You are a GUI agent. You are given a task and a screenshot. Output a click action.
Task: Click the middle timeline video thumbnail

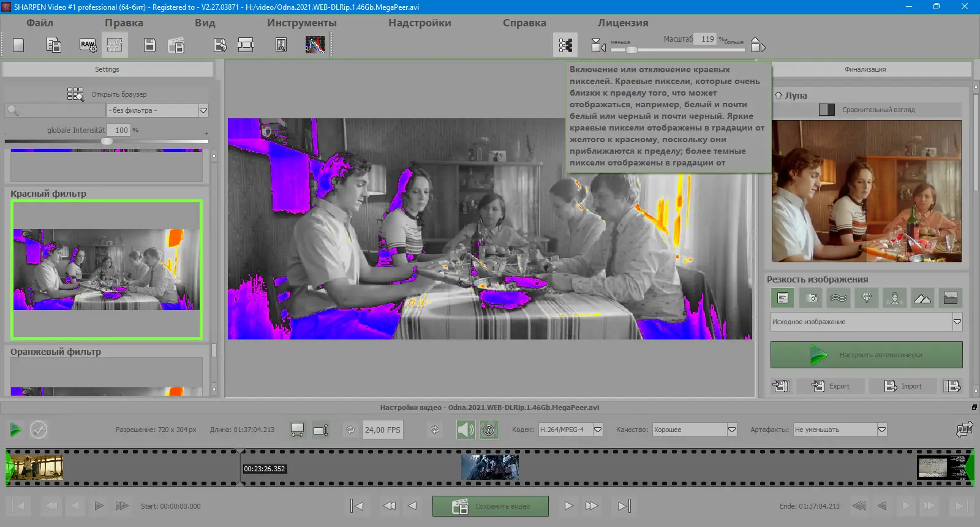(x=490, y=468)
